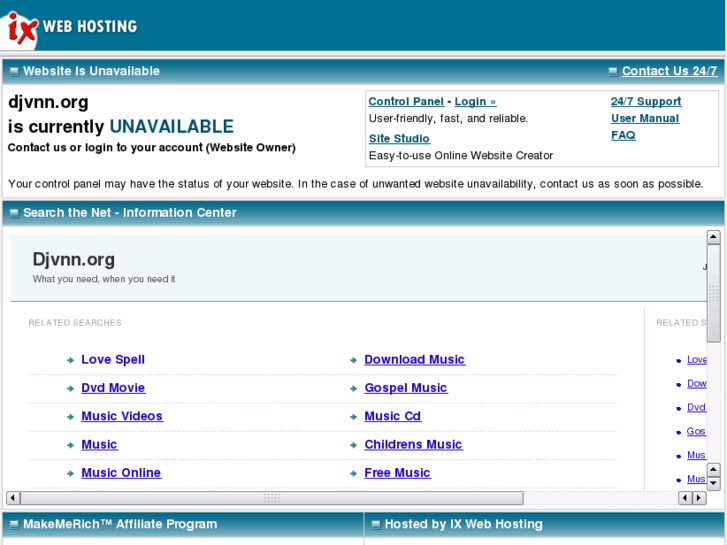The height and width of the screenshot is (545, 727).
Task: Click the sidebar Gos link at right
Action: tap(696, 431)
